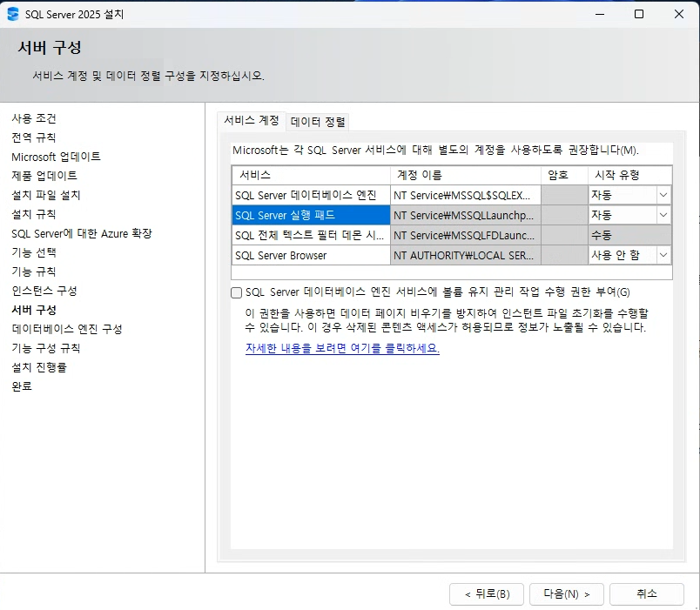Image resolution: width=700 pixels, height=610 pixels.
Task: Click the SQL Server installer title bar icon
Action: (x=13, y=14)
